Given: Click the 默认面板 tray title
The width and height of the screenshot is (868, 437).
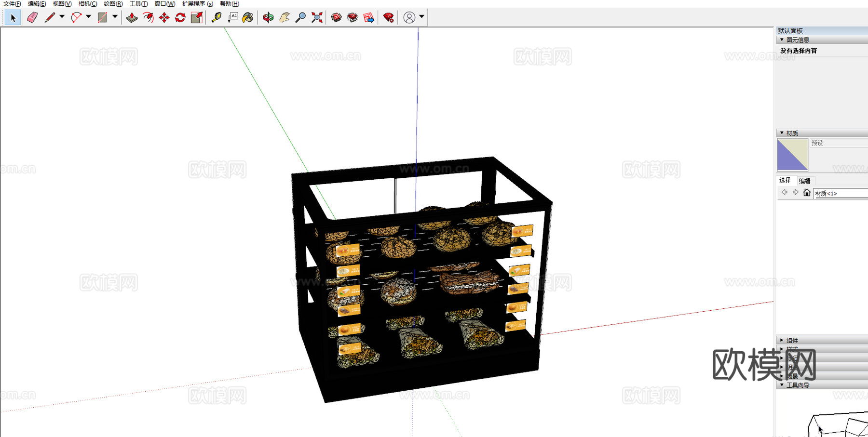Looking at the screenshot, I should point(790,31).
